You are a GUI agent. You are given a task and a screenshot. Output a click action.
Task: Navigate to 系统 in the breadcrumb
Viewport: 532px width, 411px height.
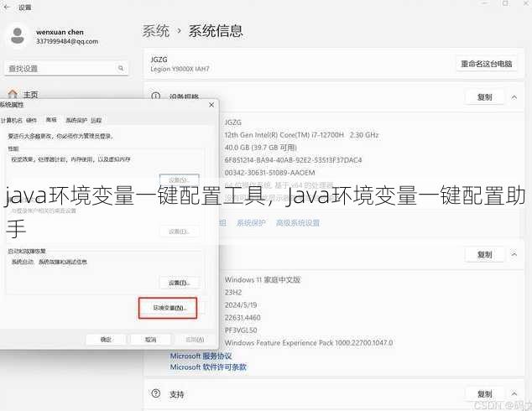tap(156, 31)
